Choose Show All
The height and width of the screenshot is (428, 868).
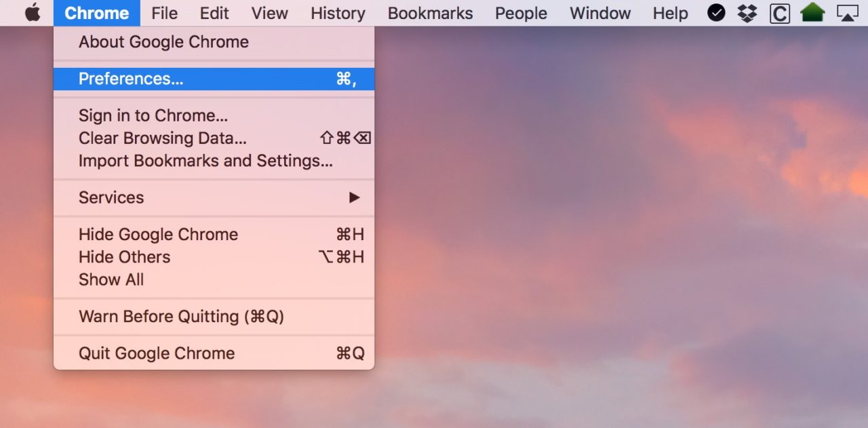[214, 279]
